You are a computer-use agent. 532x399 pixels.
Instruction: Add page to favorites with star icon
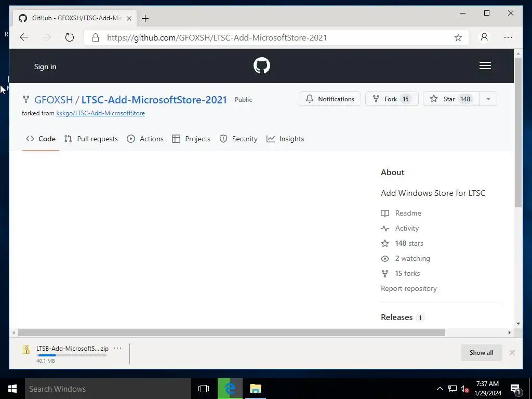pyautogui.click(x=458, y=37)
